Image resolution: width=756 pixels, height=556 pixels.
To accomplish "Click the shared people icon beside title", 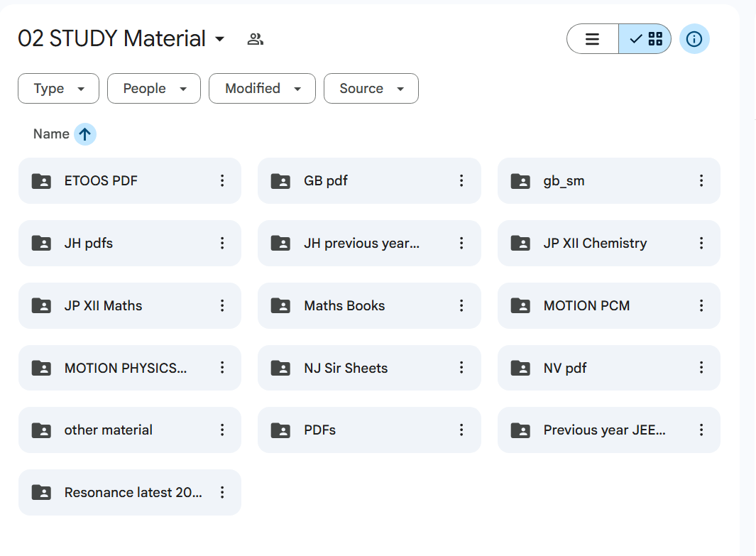I will click(x=256, y=39).
